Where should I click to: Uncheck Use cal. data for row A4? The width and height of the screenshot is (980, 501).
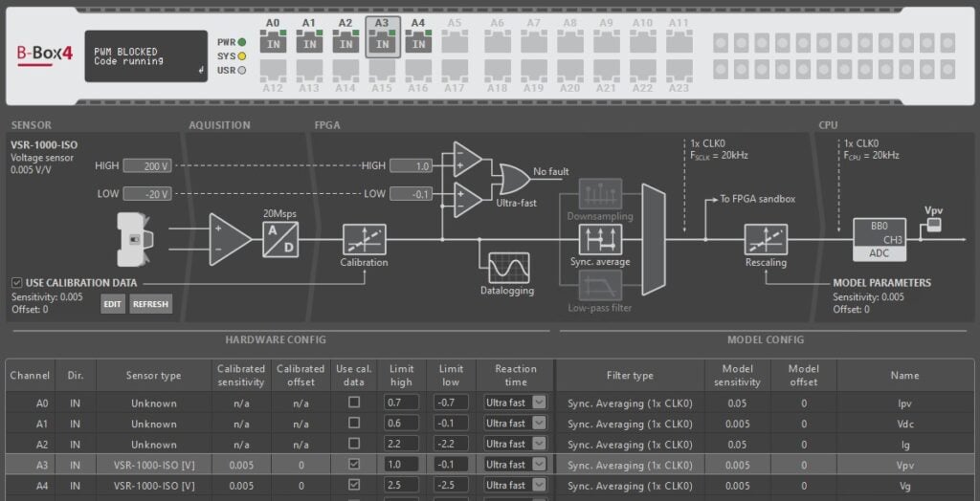point(354,485)
